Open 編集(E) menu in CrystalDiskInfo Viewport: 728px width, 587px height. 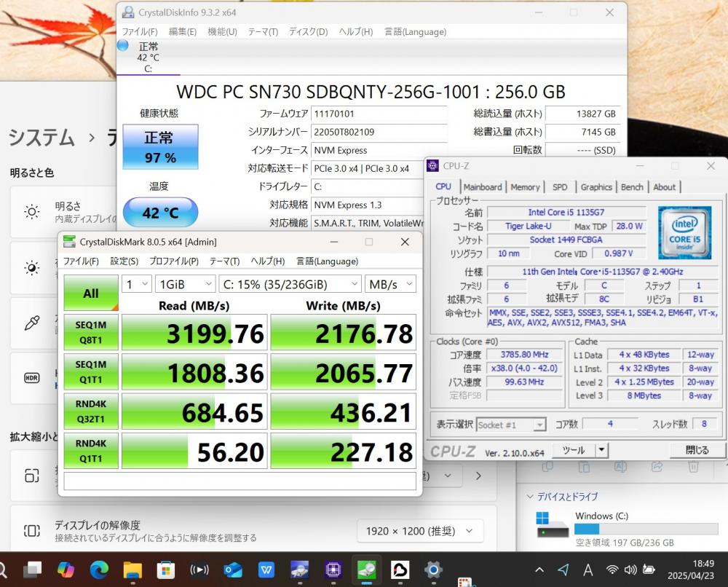pyautogui.click(x=183, y=31)
